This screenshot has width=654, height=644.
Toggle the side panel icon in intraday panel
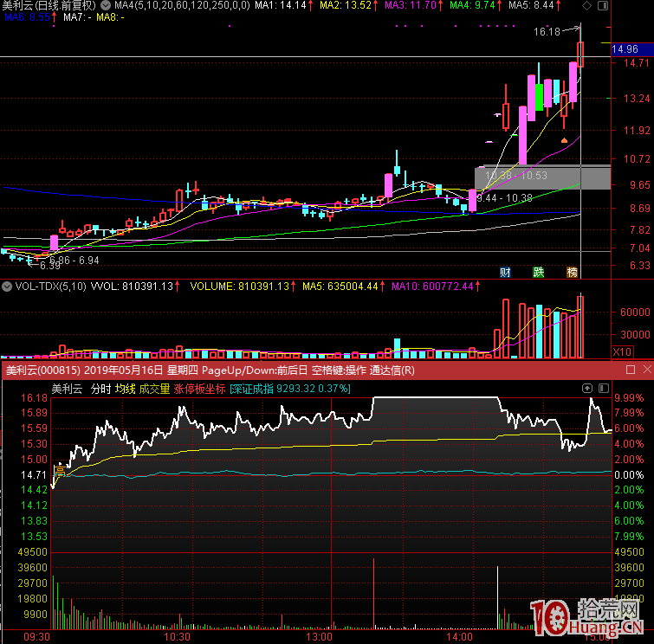604,389
